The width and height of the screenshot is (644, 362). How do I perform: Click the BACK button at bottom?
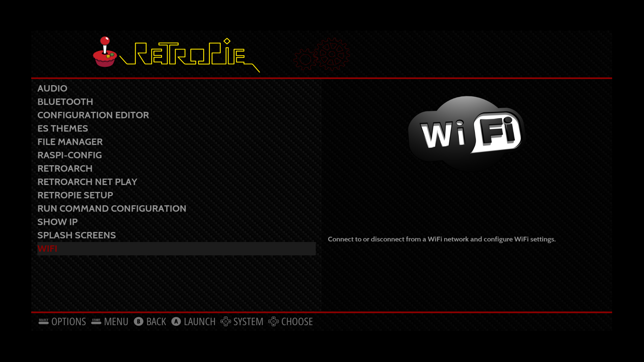click(150, 321)
